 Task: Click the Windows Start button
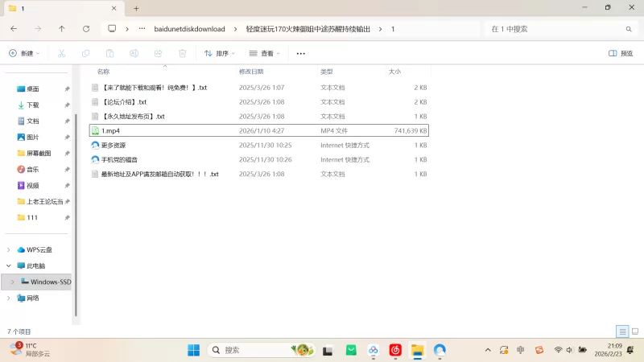[x=194, y=350]
